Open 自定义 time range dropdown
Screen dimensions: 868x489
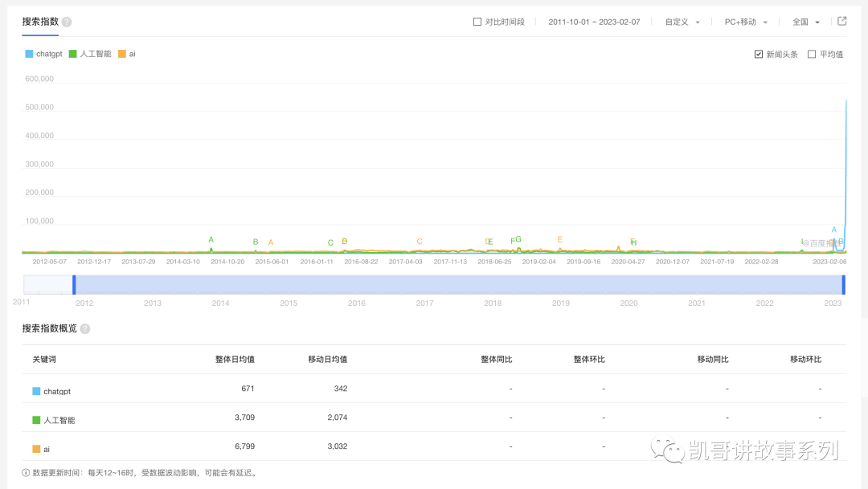click(x=682, y=22)
